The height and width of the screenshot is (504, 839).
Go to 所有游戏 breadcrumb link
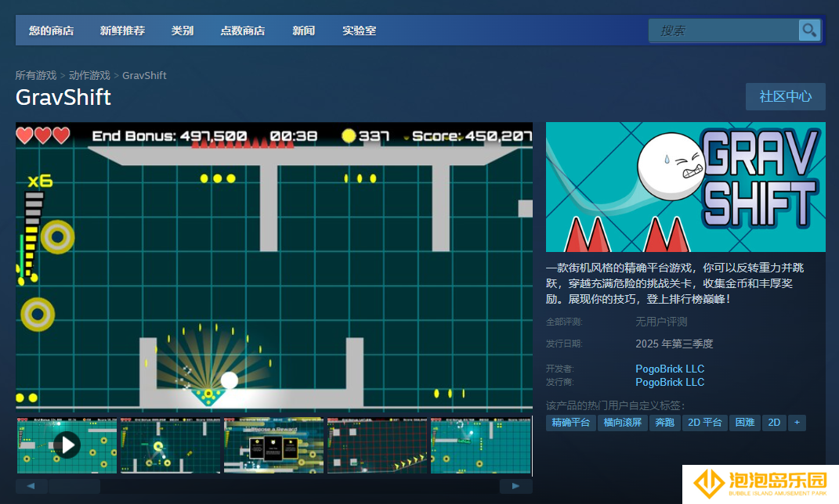click(x=36, y=75)
